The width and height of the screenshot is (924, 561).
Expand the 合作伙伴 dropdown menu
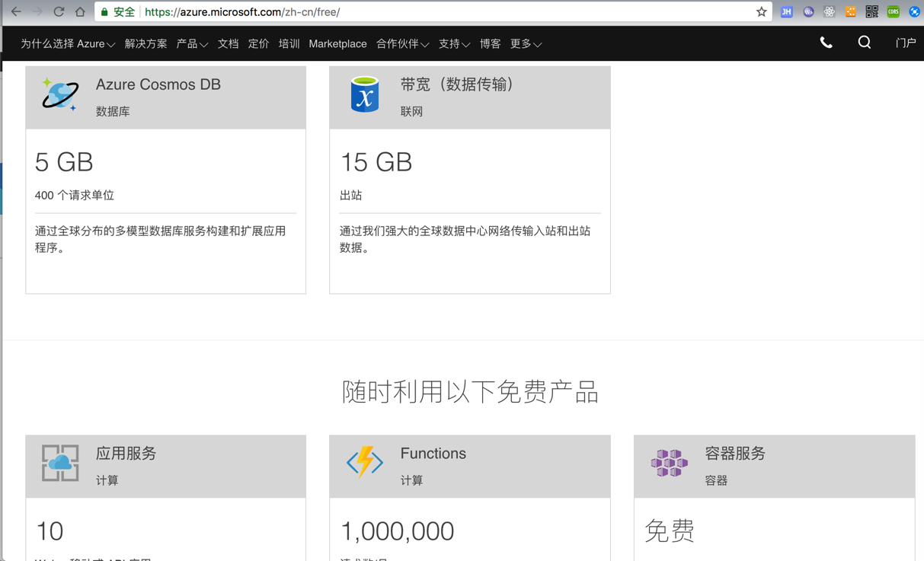pyautogui.click(x=402, y=44)
